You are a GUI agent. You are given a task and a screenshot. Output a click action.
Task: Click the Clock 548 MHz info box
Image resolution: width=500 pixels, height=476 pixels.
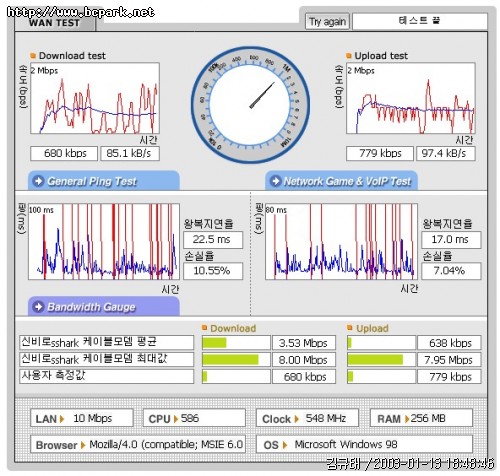pyautogui.click(x=307, y=418)
